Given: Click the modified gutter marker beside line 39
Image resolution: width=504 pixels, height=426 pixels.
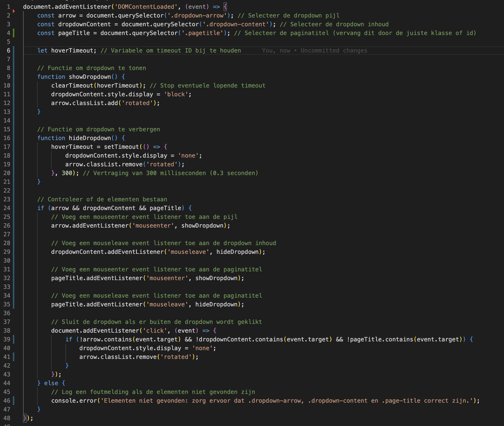Looking at the screenshot, I should pos(13,339).
